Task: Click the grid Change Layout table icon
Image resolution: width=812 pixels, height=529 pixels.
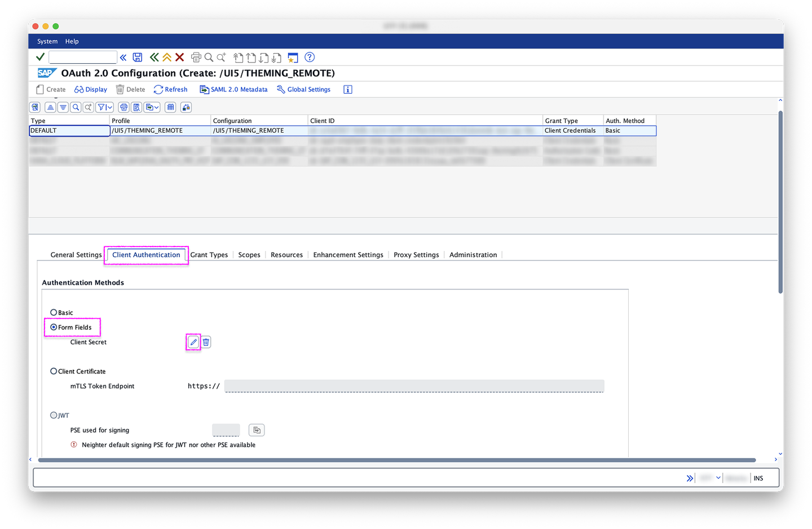Action: [170, 107]
